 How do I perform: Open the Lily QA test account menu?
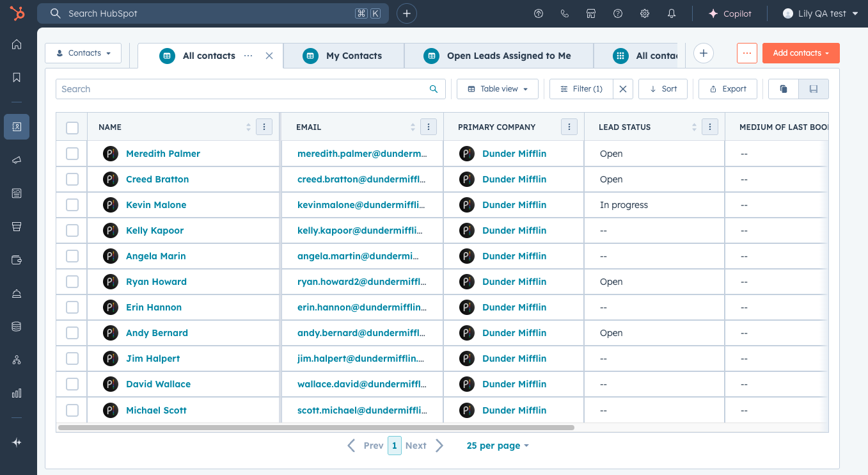pyautogui.click(x=820, y=13)
